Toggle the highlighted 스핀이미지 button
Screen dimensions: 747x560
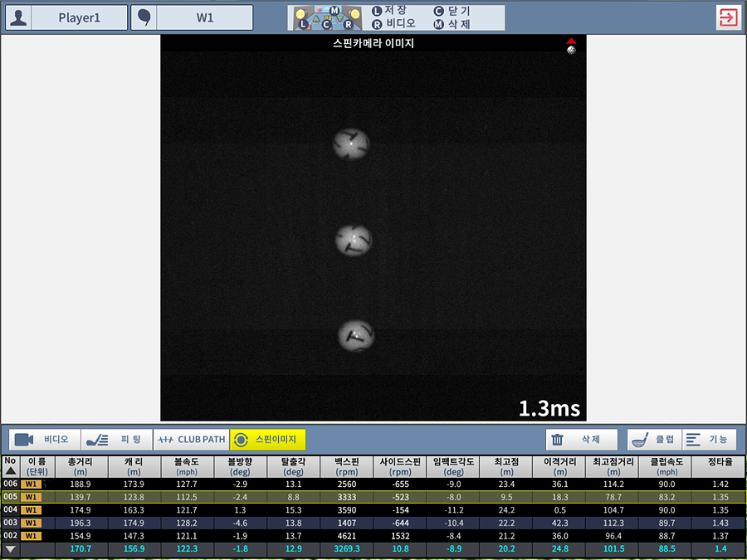[267, 440]
